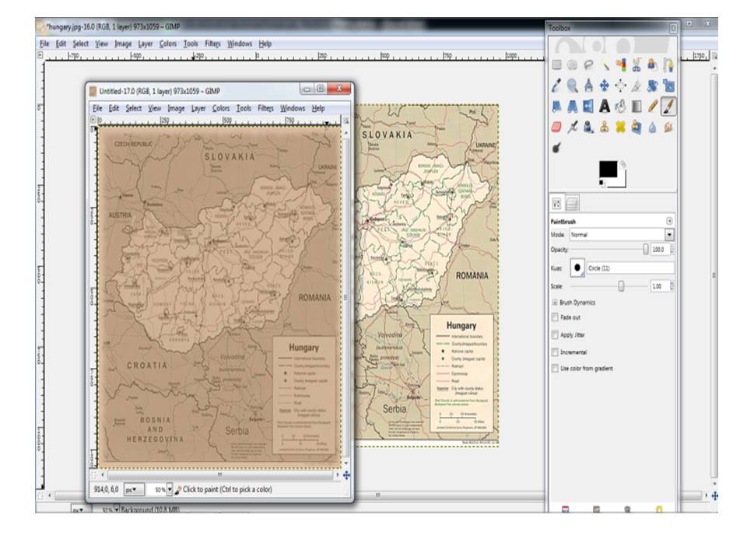Select the Move tool in Toolbox
The width and height of the screenshot is (747, 560).
605,86
